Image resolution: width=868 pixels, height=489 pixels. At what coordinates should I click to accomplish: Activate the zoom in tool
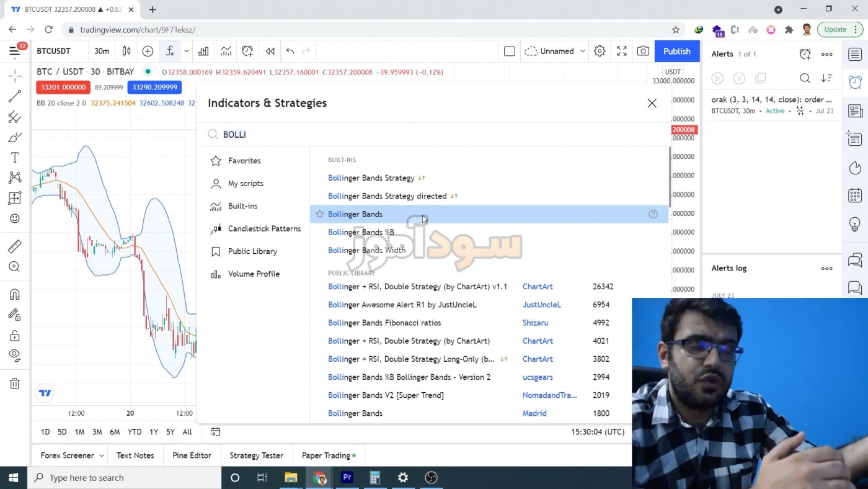(15, 267)
